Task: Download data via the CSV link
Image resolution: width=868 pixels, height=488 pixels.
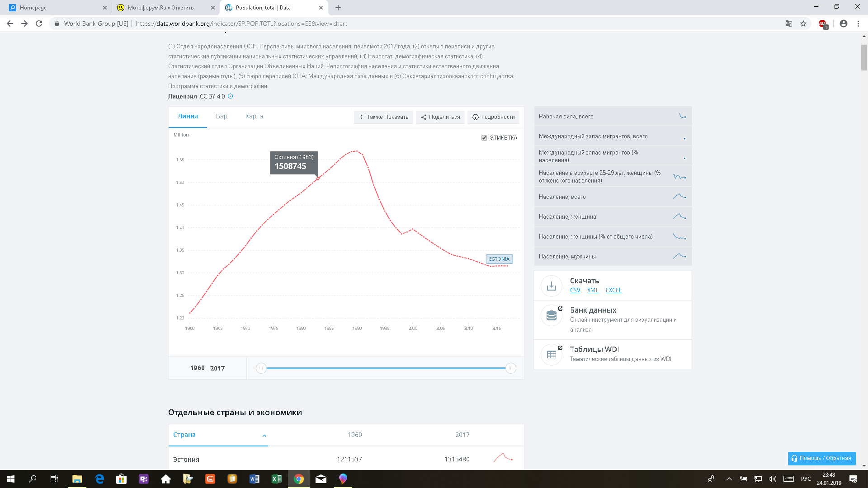Action: tap(575, 290)
